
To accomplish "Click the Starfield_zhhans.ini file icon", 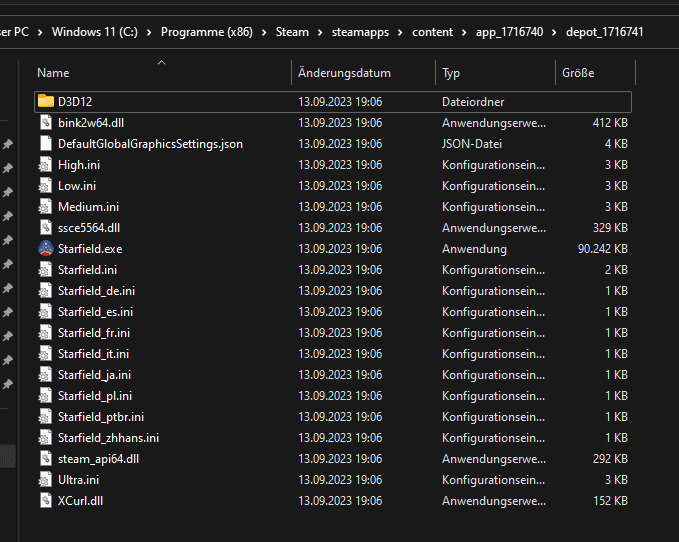I will click(x=45, y=438).
